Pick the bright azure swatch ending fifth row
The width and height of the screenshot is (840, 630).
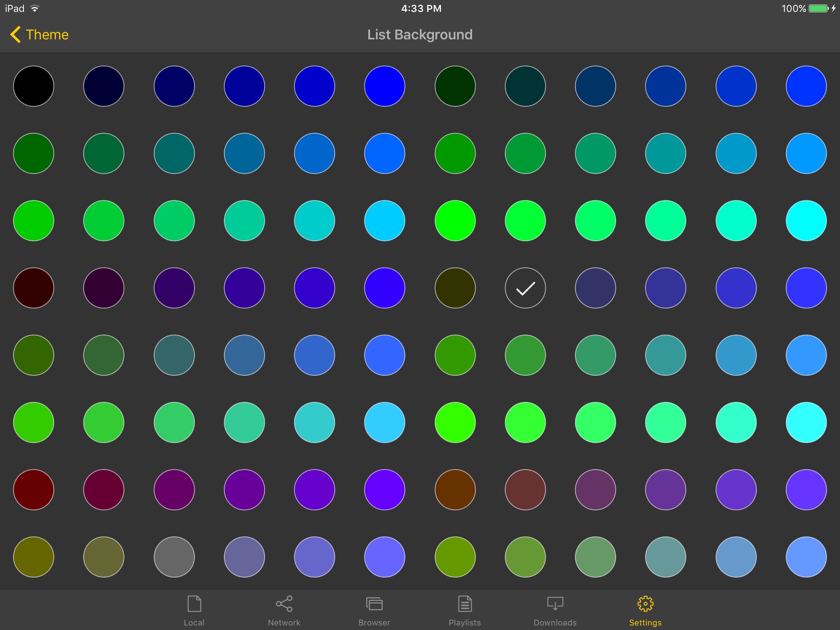click(x=806, y=355)
